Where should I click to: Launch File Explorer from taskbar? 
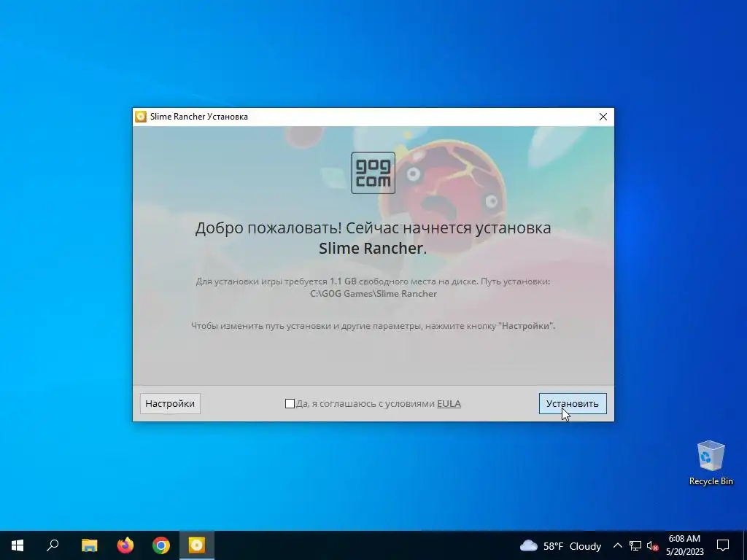point(89,545)
